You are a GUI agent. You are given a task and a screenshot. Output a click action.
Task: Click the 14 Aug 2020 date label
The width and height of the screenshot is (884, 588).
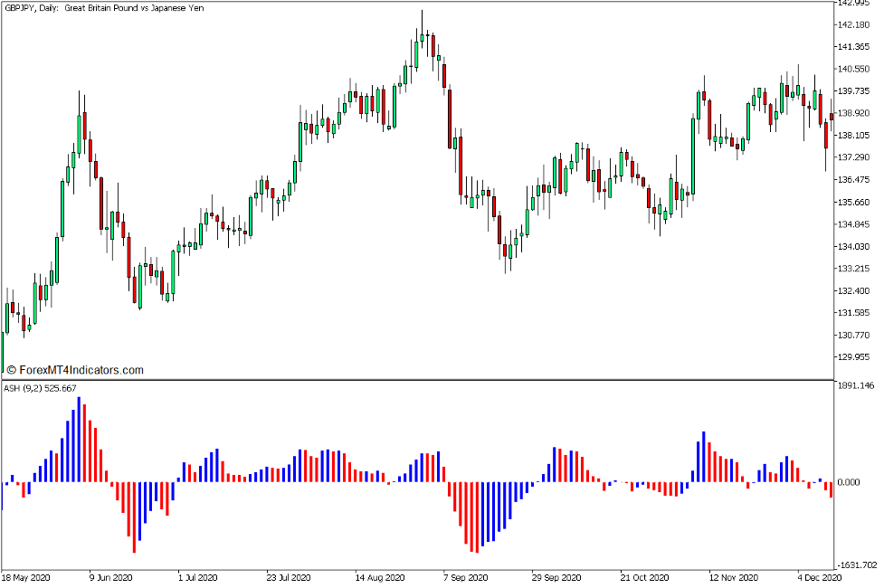click(x=378, y=577)
